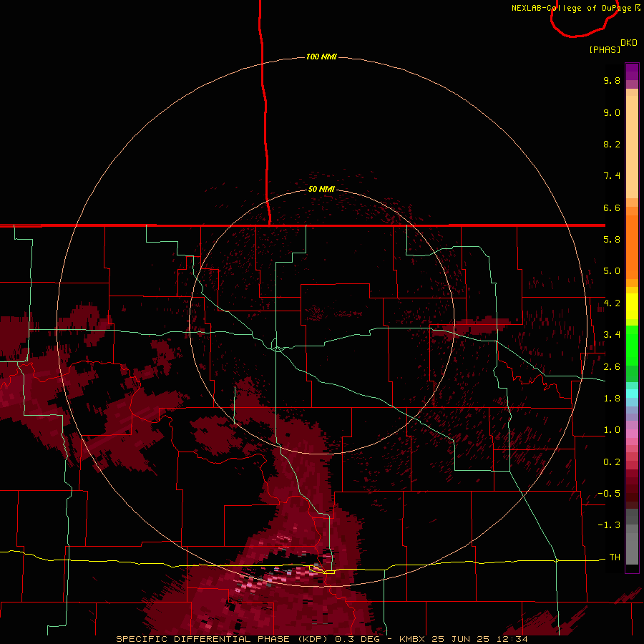644x644 pixels.
Task: Click the -1.3 scale value label
Action: pyautogui.click(x=609, y=525)
